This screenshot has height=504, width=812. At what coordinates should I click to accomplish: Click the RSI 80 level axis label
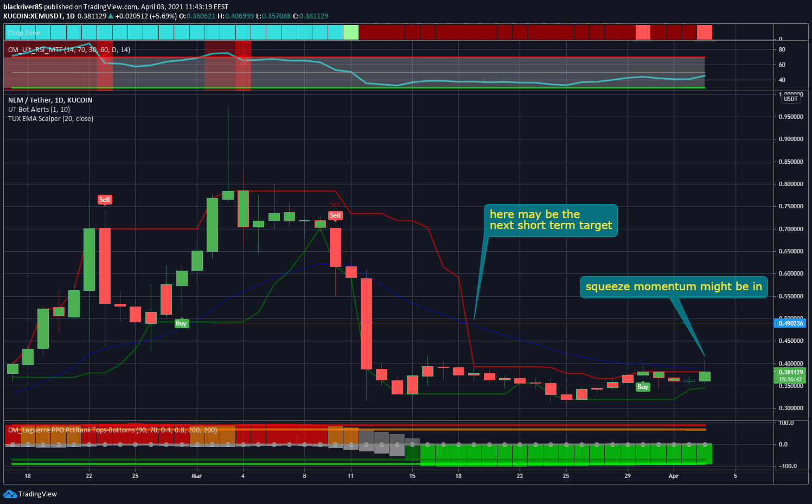pos(782,49)
